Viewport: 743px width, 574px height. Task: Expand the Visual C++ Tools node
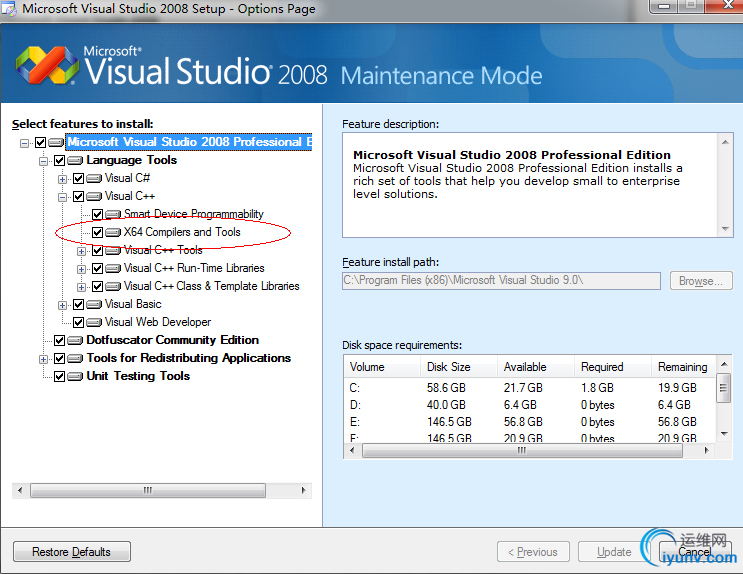point(81,251)
